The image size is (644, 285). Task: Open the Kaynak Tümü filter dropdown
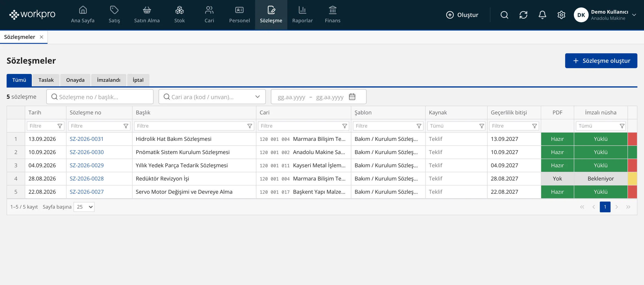pyautogui.click(x=456, y=126)
